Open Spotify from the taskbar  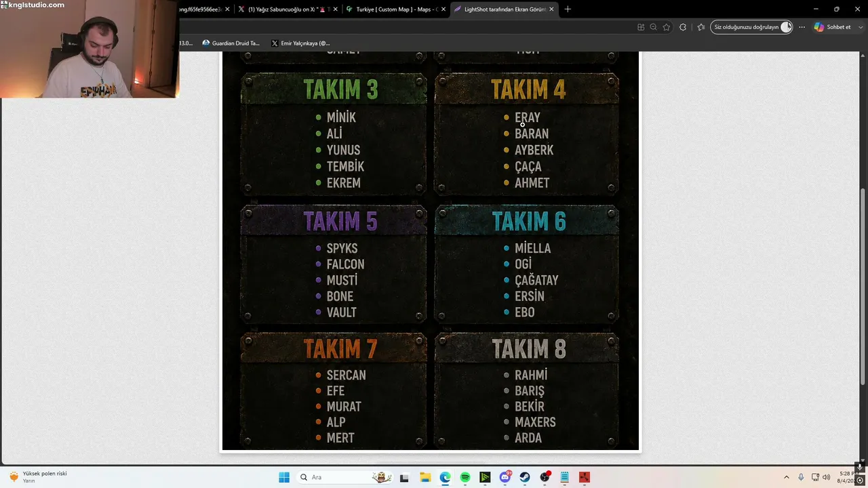click(465, 477)
